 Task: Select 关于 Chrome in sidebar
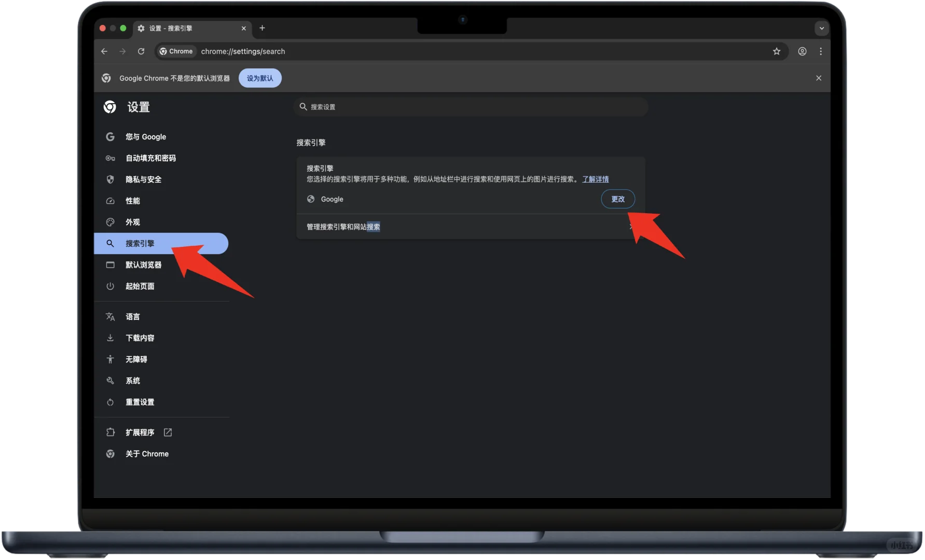tap(147, 454)
